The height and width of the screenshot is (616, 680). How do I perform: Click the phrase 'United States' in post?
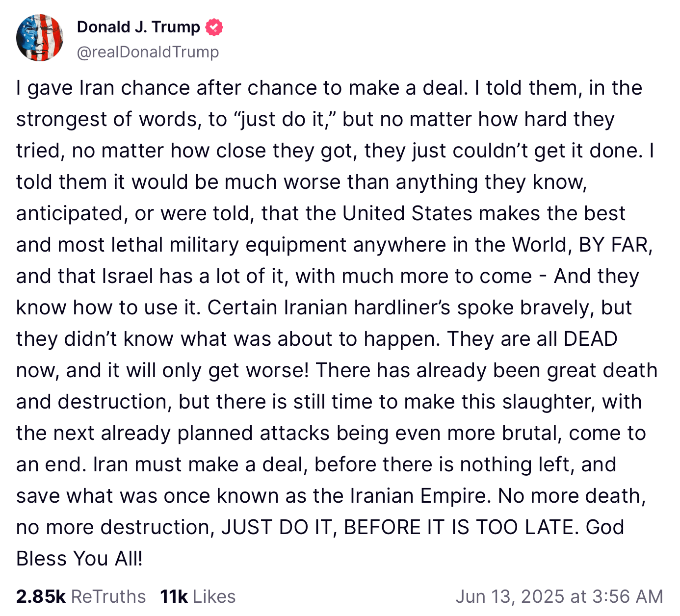click(x=407, y=214)
